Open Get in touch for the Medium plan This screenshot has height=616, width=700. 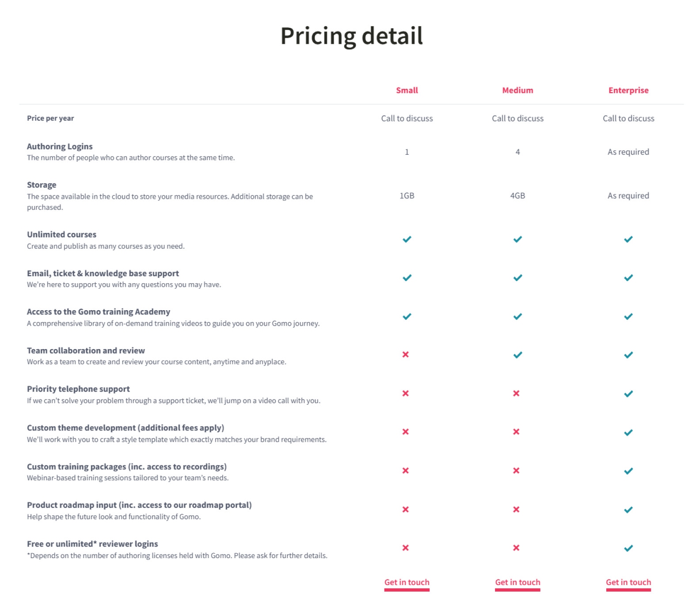click(x=517, y=582)
